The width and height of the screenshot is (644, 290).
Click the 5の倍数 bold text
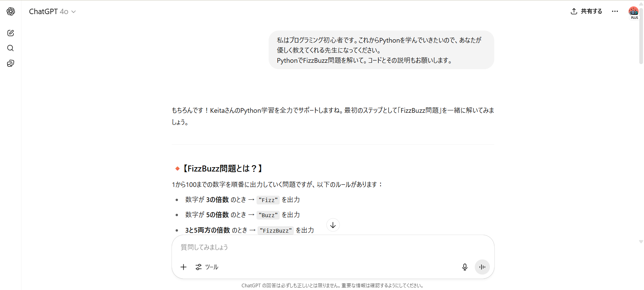click(x=217, y=215)
